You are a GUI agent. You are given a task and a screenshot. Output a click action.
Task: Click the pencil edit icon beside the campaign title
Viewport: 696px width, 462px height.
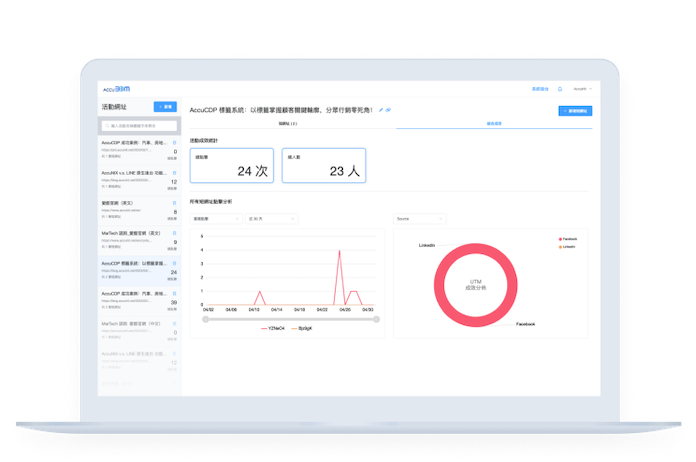pyautogui.click(x=381, y=110)
